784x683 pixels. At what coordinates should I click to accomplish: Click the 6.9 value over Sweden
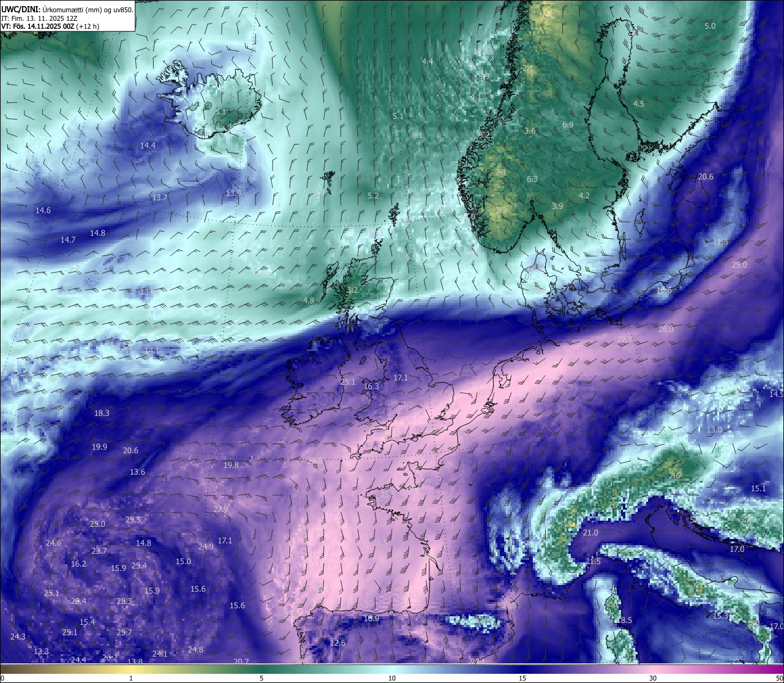pyautogui.click(x=568, y=124)
